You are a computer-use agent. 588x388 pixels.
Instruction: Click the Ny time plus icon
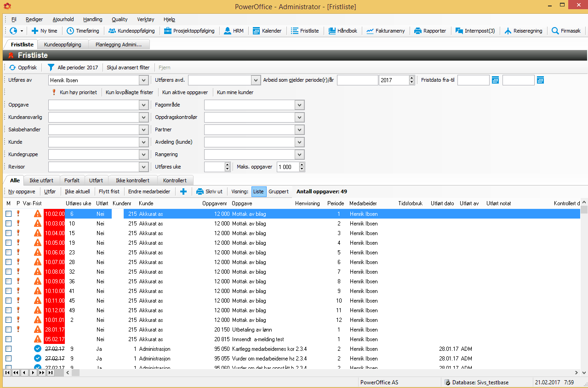click(x=35, y=31)
